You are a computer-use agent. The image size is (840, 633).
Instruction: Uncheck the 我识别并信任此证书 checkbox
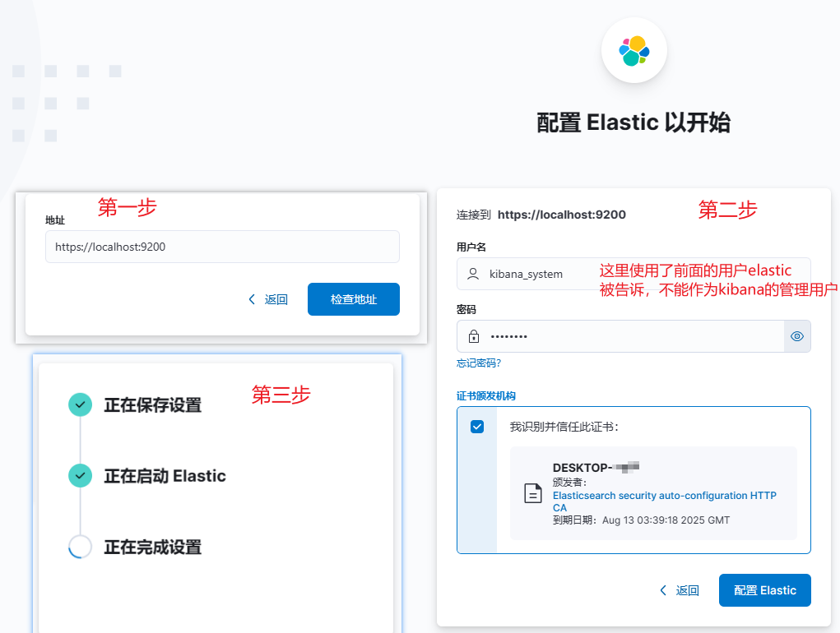click(x=476, y=425)
